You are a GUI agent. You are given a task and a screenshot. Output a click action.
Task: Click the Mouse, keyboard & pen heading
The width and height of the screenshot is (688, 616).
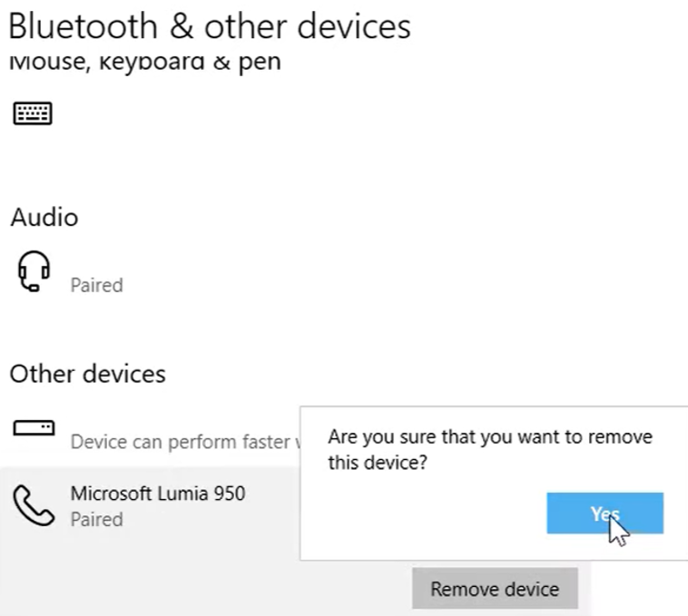pos(145,62)
